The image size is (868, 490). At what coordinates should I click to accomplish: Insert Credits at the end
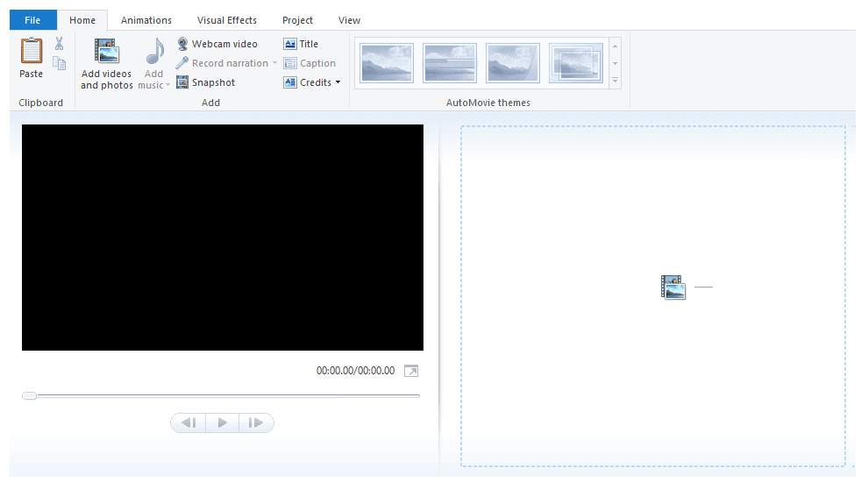click(x=307, y=82)
